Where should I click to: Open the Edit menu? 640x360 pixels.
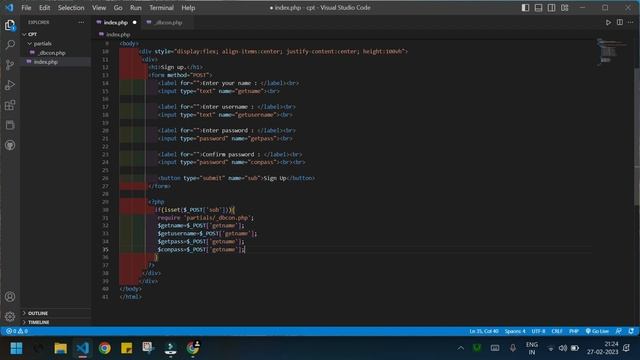44,8
